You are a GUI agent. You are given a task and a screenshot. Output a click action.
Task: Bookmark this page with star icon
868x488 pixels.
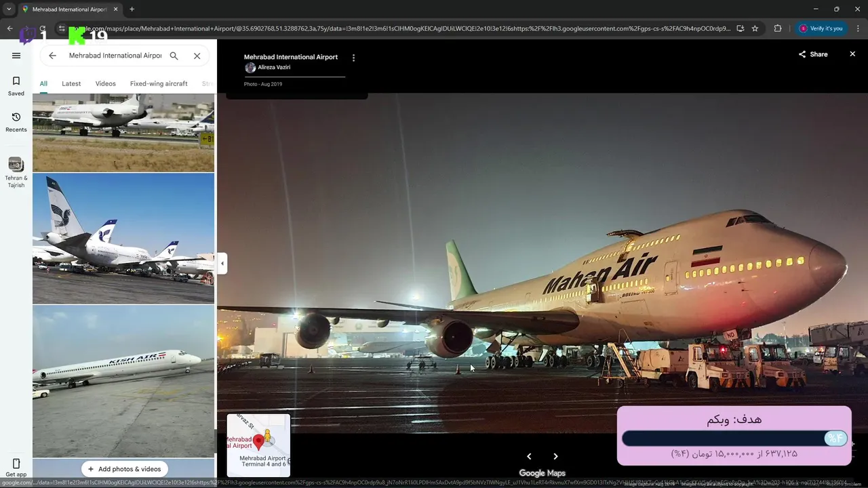pos(755,28)
